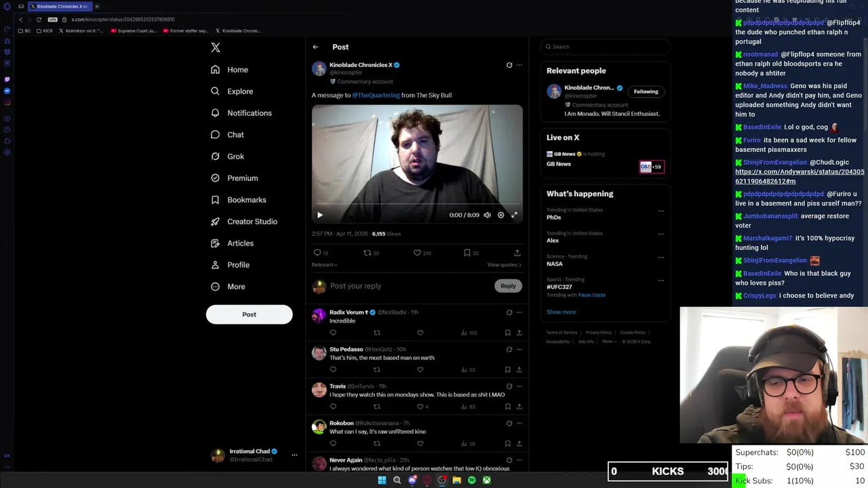
Task: Open Explore in X sidebar
Action: pos(232,91)
